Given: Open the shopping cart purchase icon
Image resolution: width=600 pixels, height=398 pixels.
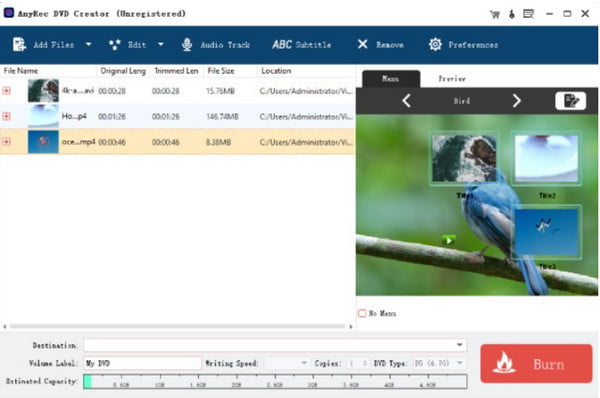Looking at the screenshot, I should point(495,15).
